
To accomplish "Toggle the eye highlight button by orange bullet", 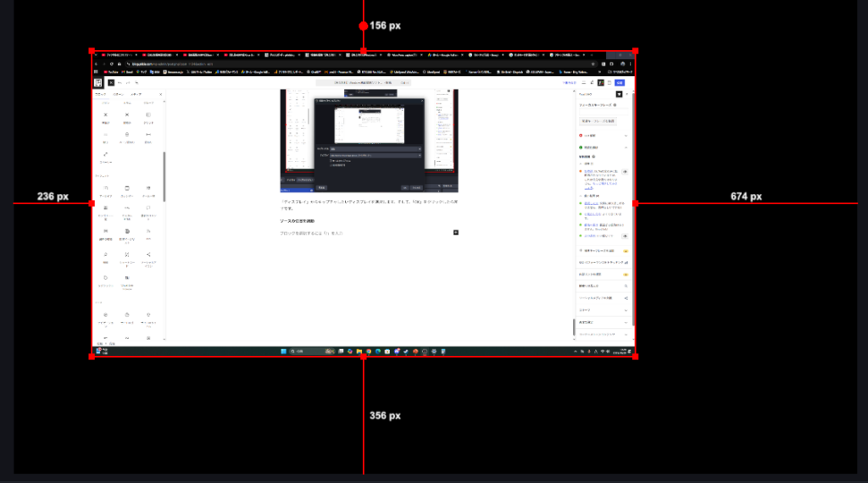I will coord(625,171).
